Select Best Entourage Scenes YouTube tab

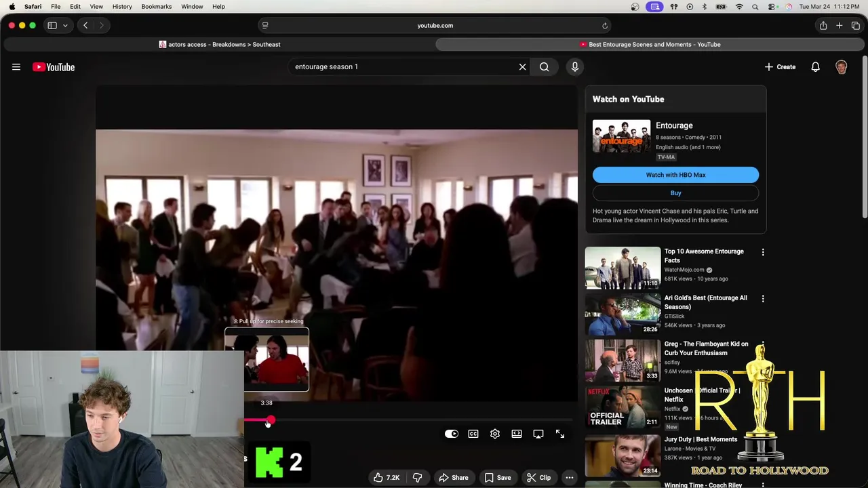pos(650,45)
